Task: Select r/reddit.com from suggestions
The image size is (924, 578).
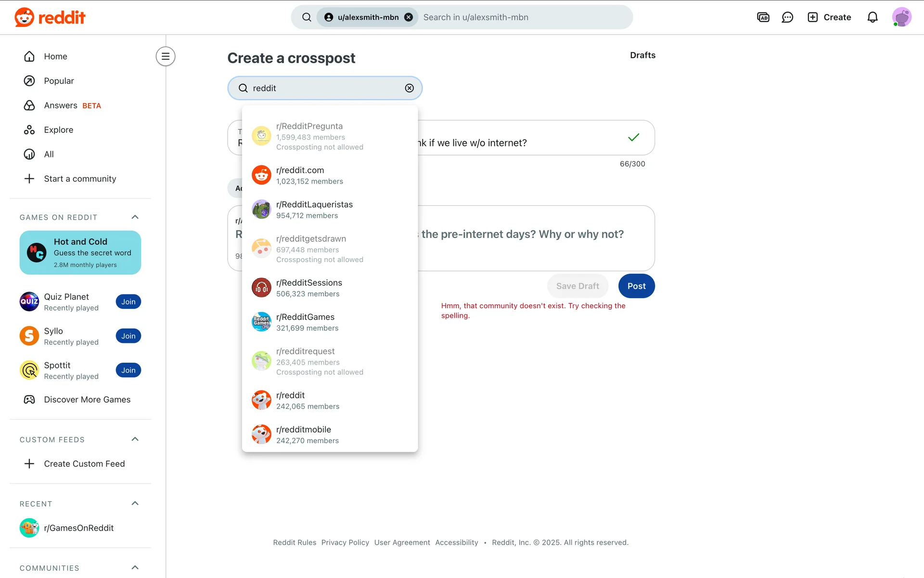Action: coord(300,175)
